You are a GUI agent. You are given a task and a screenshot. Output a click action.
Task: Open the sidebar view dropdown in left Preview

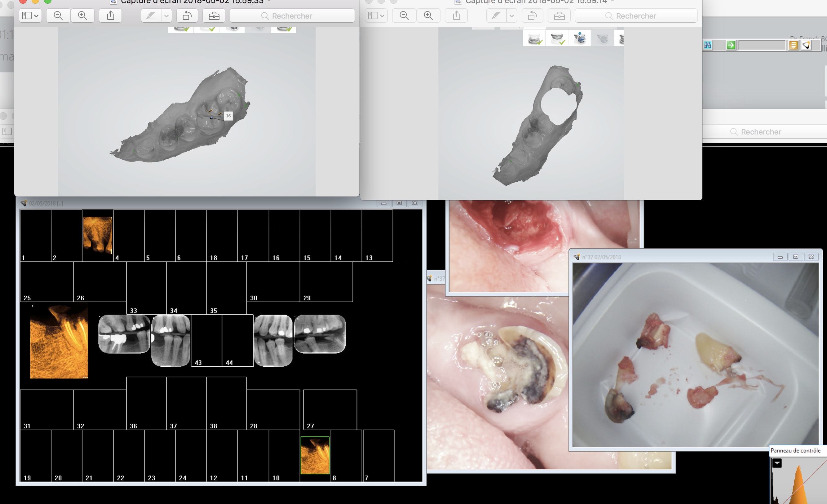30,16
